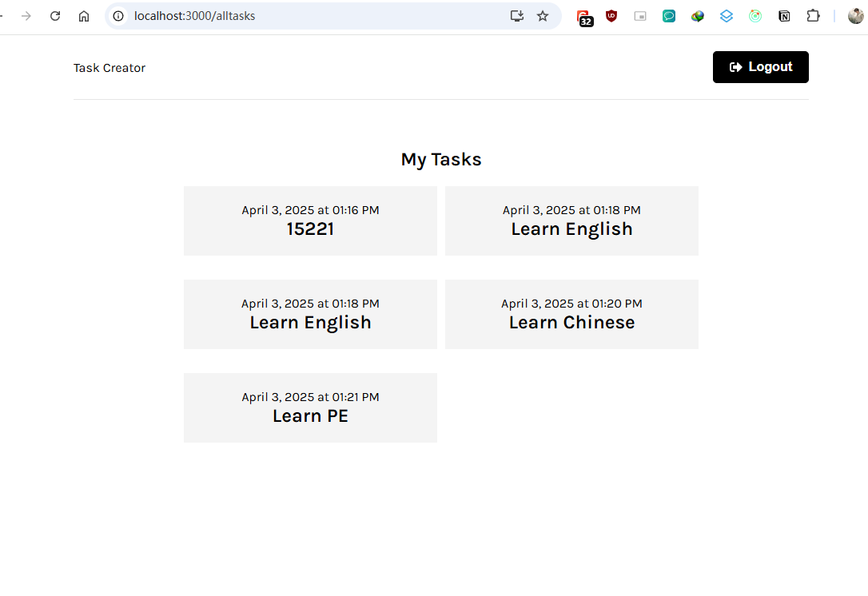Click the timestamp April 3, 2025 at 01:21 PM
Image resolution: width=868 pixels, height=596 pixels.
[310, 397]
